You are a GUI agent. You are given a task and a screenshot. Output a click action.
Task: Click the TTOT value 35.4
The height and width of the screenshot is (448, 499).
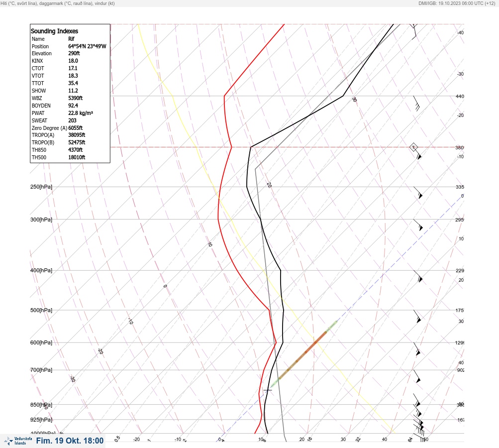(73, 83)
